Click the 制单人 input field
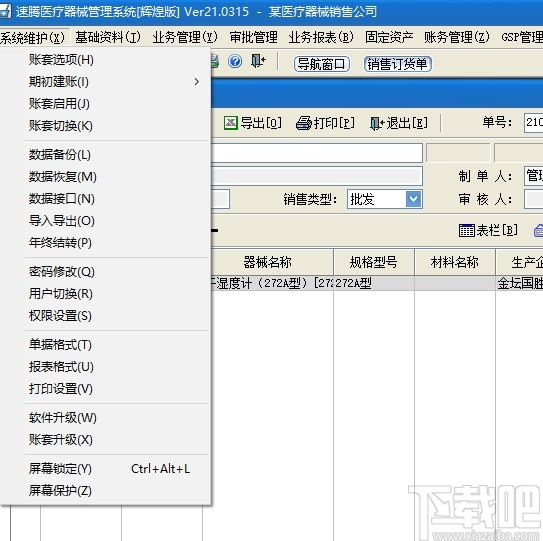This screenshot has width=543, height=541. (533, 176)
